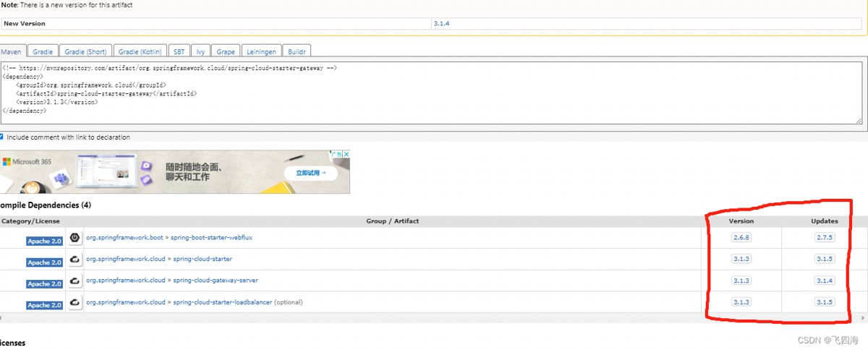This screenshot has width=868, height=350.
Task: Click the Category/License column header
Action: [30, 221]
